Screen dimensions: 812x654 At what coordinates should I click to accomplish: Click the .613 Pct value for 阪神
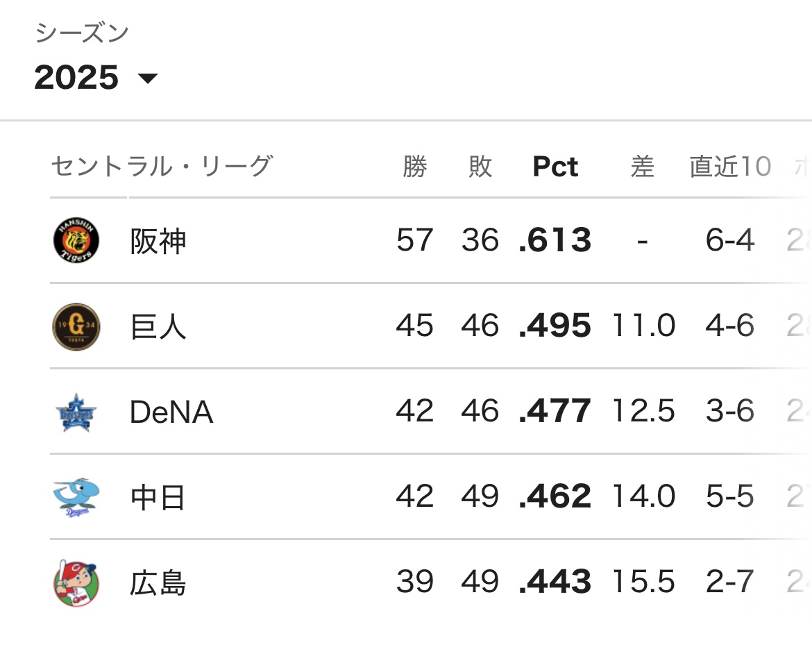(555, 240)
